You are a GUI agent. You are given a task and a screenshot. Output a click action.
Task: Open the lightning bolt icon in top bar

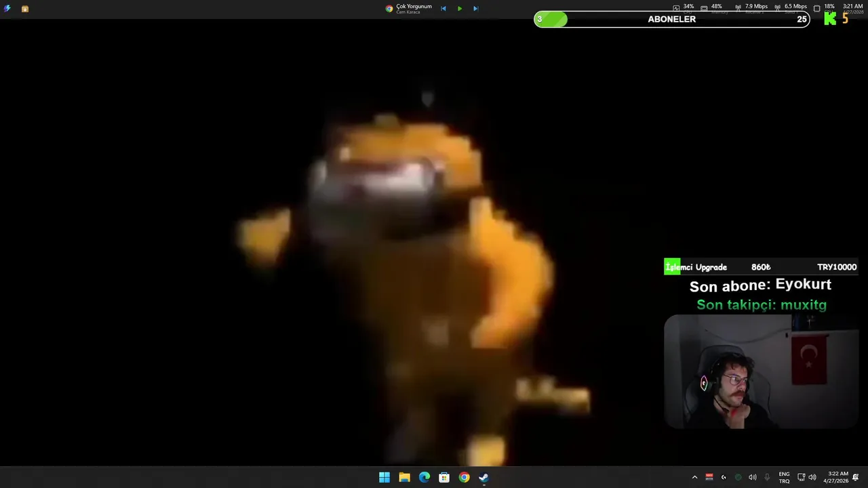pyautogui.click(x=7, y=9)
